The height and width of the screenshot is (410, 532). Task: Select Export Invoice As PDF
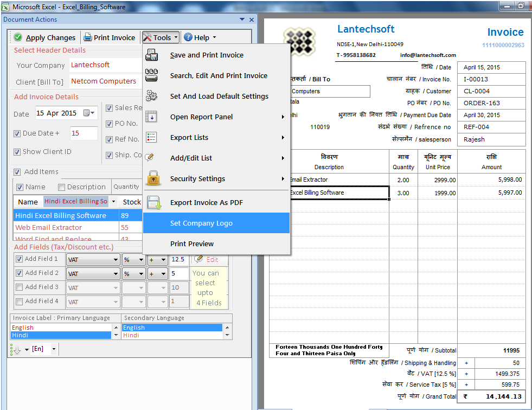[x=216, y=202]
